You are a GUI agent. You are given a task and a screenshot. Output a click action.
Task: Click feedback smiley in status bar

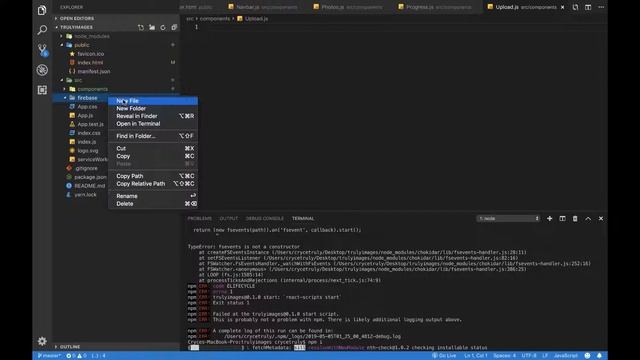[587, 356]
